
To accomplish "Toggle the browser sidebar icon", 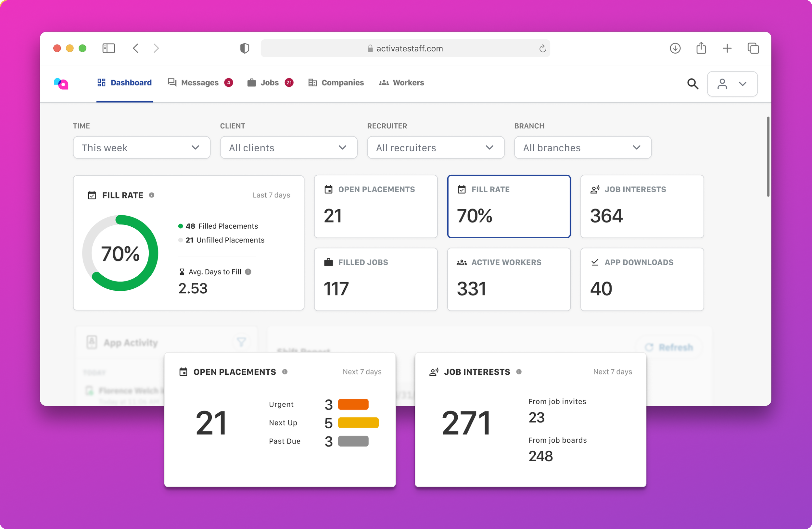I will [108, 48].
